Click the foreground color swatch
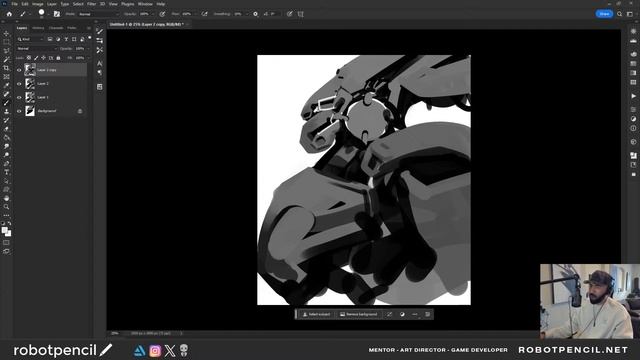Screen dimensions: 640x360 (4, 231)
